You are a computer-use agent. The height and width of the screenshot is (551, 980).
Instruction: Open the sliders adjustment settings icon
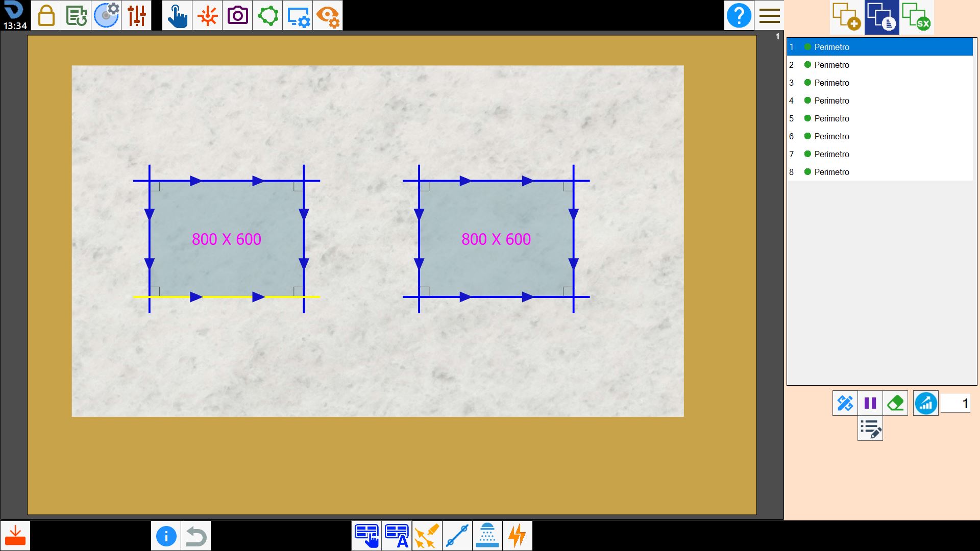(x=136, y=15)
